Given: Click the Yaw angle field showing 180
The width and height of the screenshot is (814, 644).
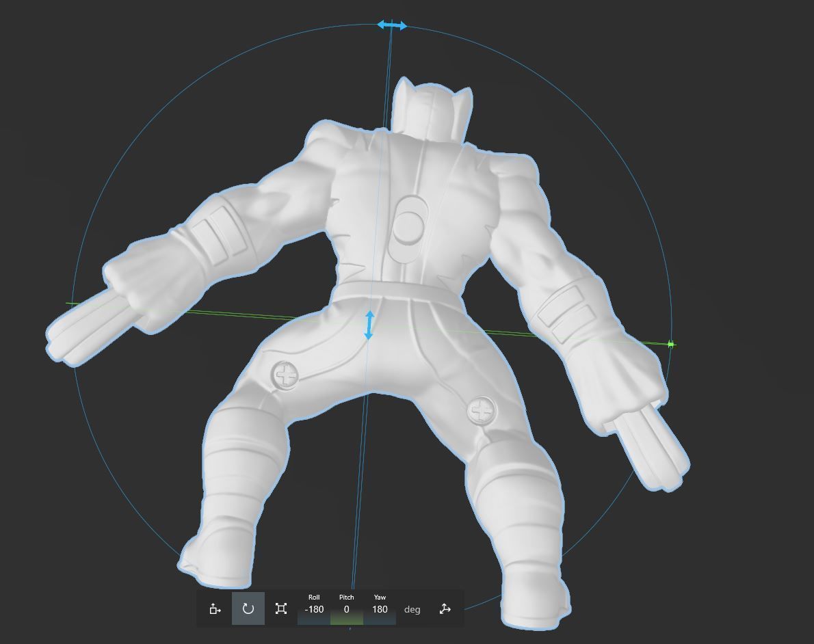Looking at the screenshot, I should pos(380,608).
